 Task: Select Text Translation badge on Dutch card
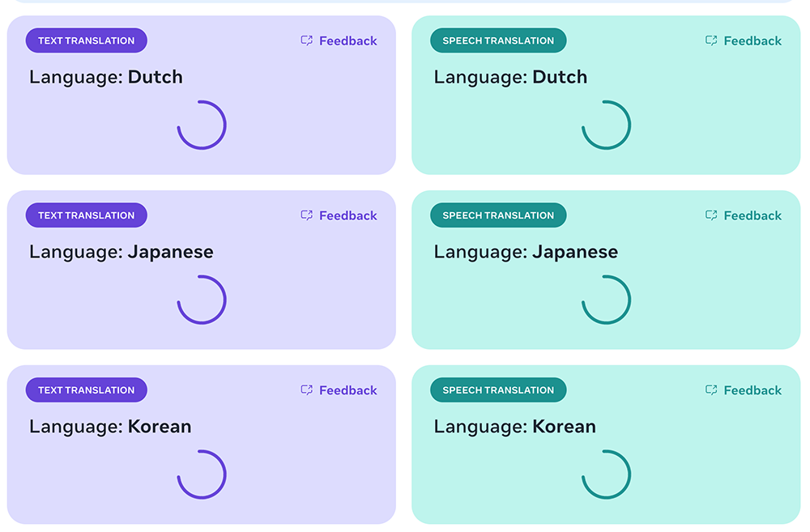[86, 40]
